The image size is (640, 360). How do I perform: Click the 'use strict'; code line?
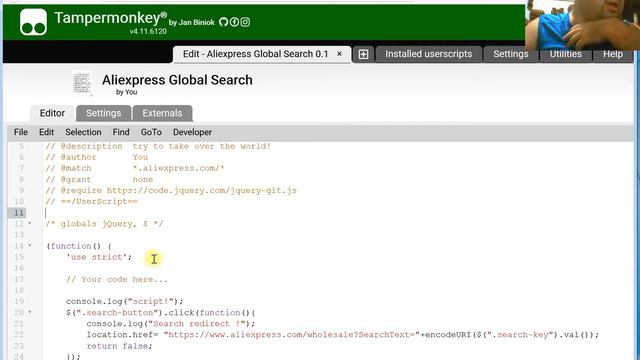pos(99,257)
